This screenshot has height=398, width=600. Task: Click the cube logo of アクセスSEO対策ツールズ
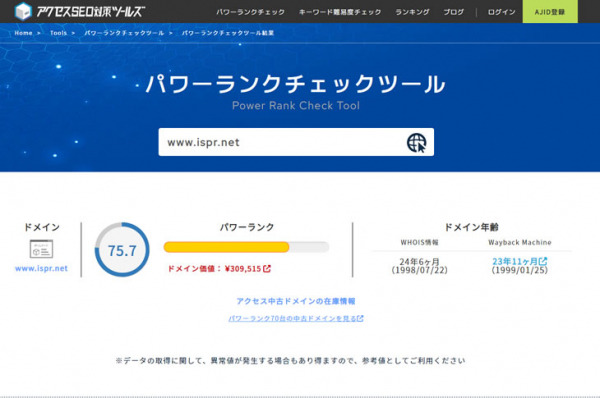pyautogui.click(x=23, y=11)
